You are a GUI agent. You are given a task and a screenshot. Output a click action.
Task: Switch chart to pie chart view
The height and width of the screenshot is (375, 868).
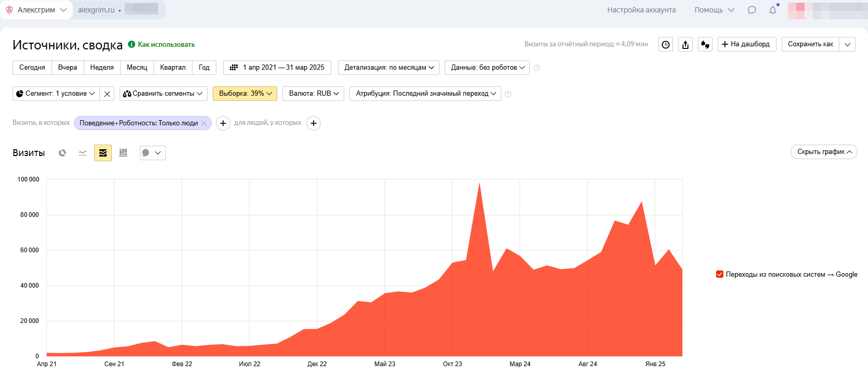coord(62,153)
